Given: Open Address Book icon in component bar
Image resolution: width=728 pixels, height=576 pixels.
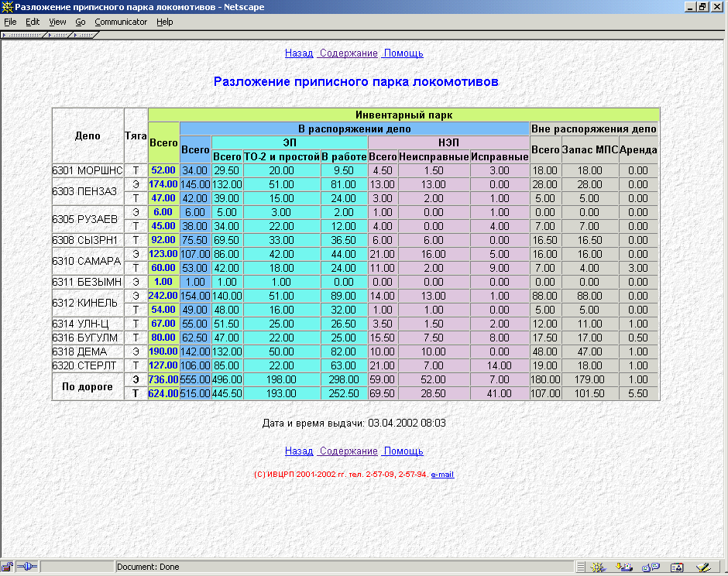Looking at the screenshot, I should coord(676,567).
